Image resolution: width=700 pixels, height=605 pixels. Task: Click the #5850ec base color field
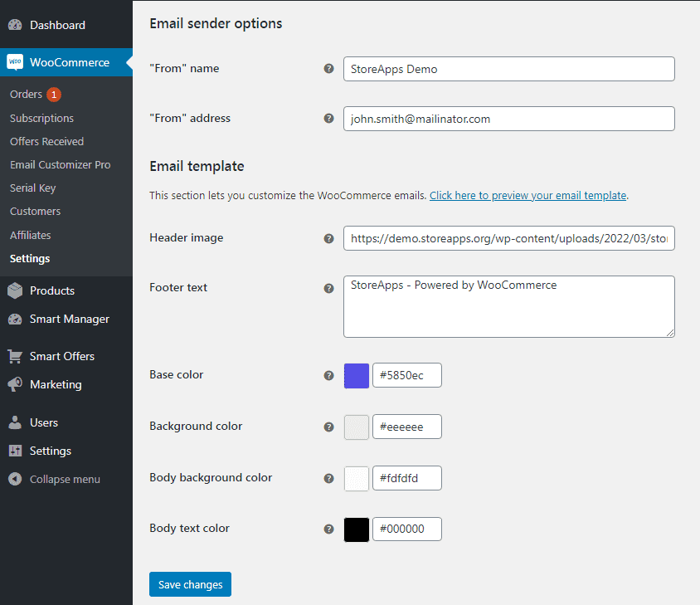click(x=407, y=375)
